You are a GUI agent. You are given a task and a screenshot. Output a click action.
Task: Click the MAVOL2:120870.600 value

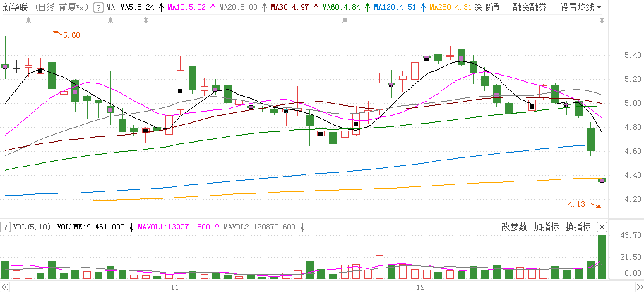click(x=260, y=227)
